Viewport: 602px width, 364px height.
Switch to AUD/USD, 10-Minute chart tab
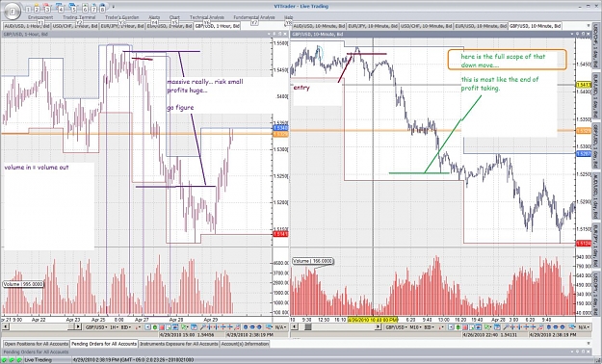319,26
